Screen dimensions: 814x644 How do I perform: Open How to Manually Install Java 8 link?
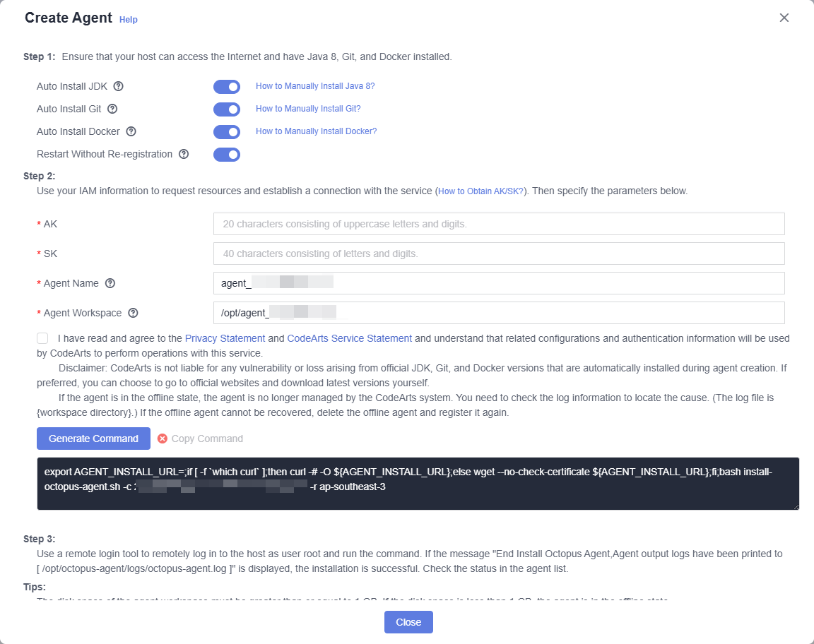click(315, 86)
